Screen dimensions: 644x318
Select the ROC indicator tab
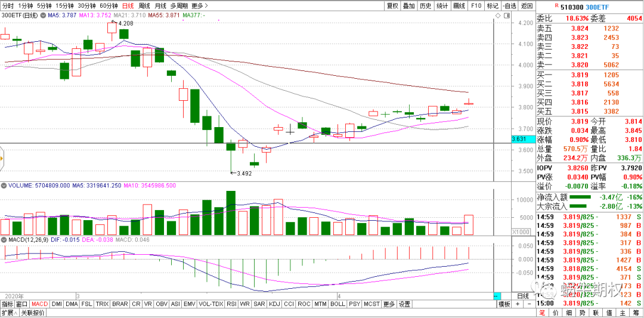coord(304,304)
